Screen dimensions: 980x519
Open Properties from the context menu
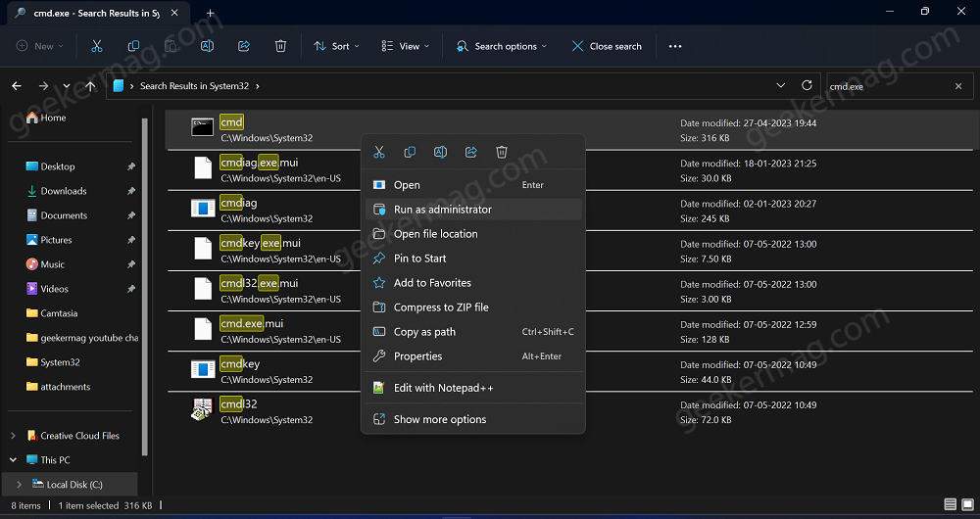(473, 356)
